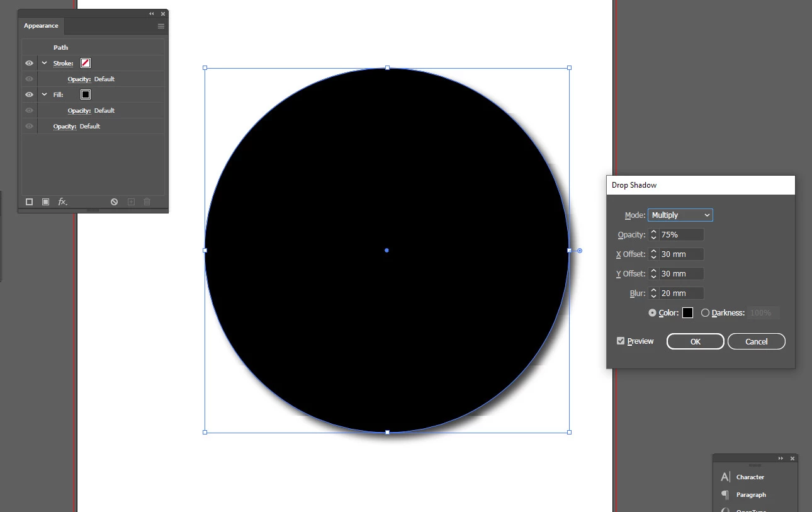Click the Opacity 75% field
Viewport: 812px width, 512px height.
[681, 235]
